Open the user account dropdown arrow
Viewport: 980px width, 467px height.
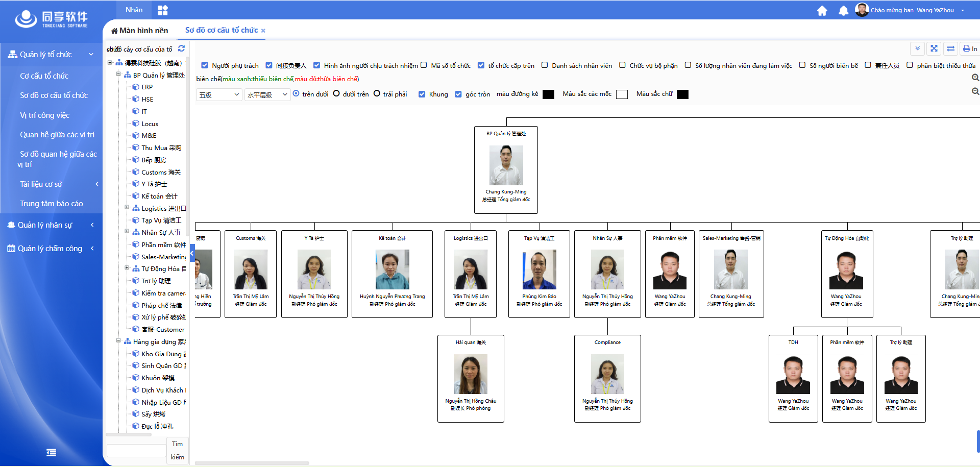963,10
